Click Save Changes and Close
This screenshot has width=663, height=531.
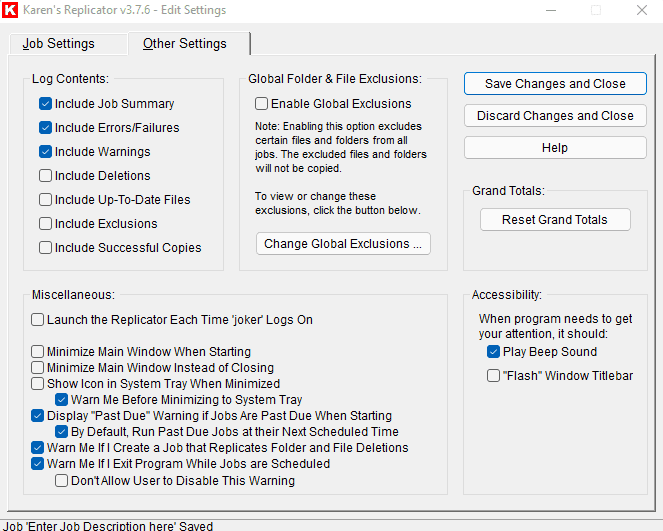(555, 84)
